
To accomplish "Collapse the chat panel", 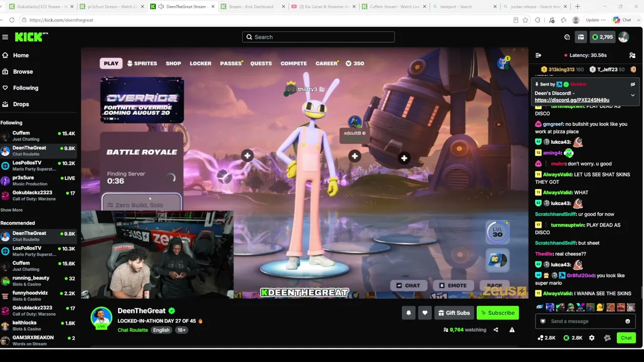I will click(538, 55).
